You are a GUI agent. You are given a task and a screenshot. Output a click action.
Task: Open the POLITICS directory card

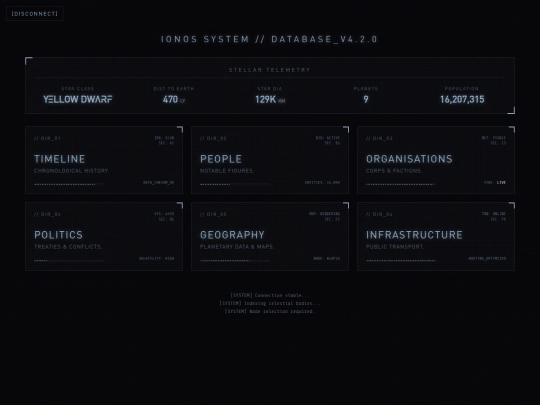104,237
